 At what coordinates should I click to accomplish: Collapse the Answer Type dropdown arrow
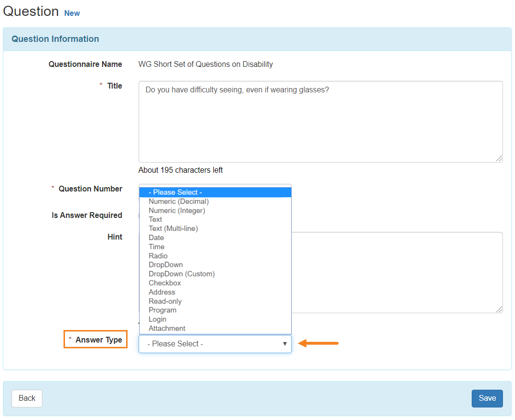[284, 344]
